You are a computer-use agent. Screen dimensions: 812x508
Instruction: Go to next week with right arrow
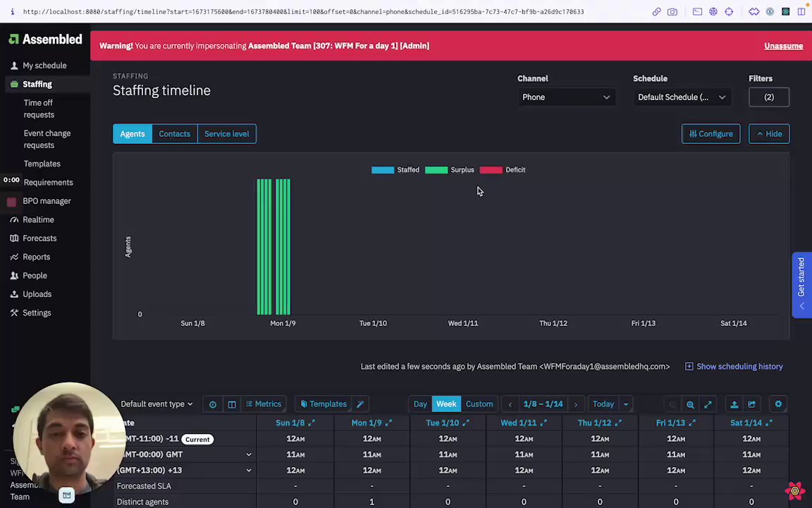575,404
